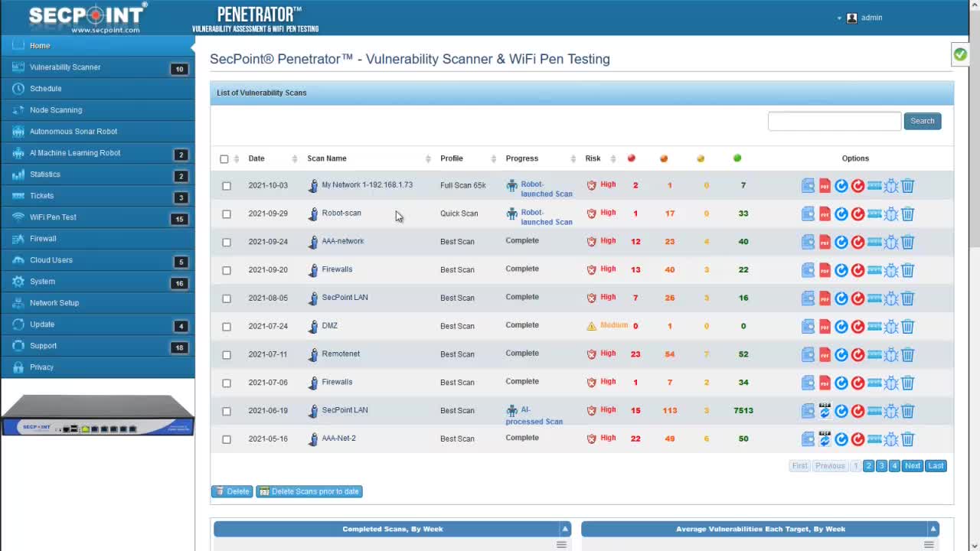Tick checkbox for Firewalls 2021-09-20 scan
The height and width of the screenshot is (551, 980).
(x=227, y=270)
